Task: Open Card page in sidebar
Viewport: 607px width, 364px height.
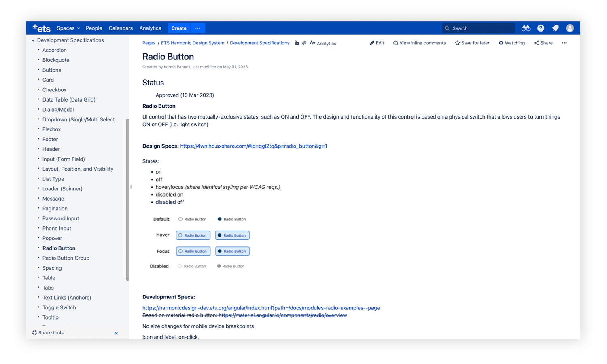Action: pos(48,80)
